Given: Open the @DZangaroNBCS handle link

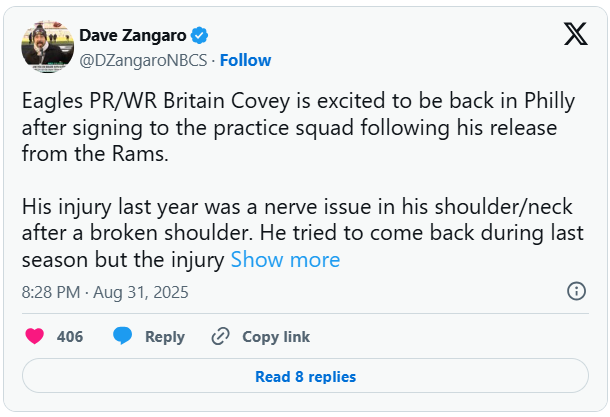Looking at the screenshot, I should (143, 60).
